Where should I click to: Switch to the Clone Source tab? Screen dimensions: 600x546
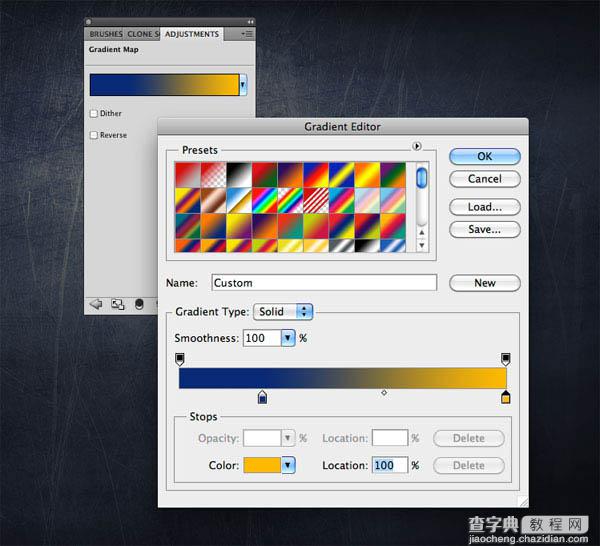click(x=143, y=34)
